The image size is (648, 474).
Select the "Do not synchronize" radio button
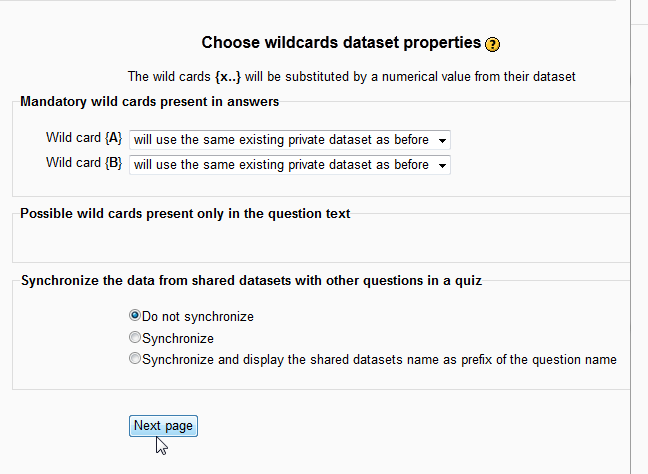click(135, 316)
